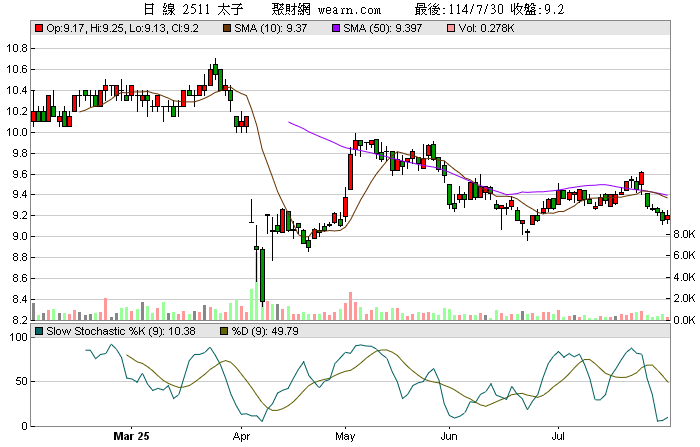This screenshot has width=700, height=447.
Task: Click the 8.2 price axis label
Action: point(19,320)
